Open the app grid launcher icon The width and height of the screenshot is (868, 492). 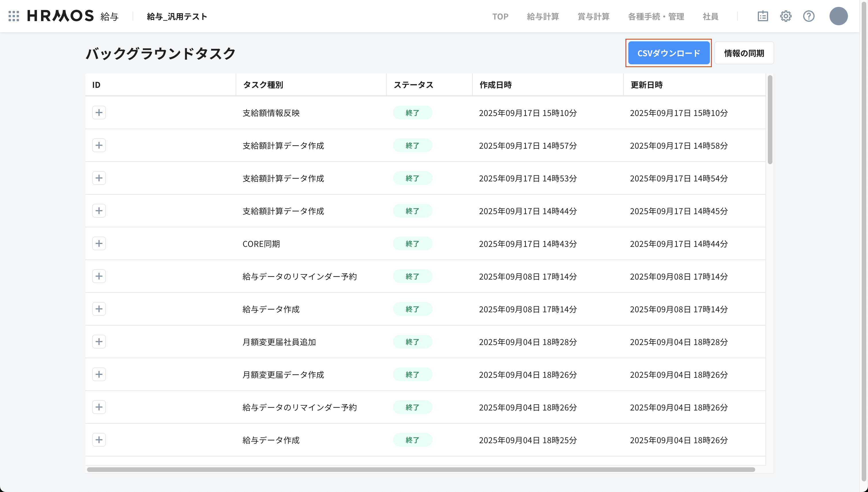point(13,16)
